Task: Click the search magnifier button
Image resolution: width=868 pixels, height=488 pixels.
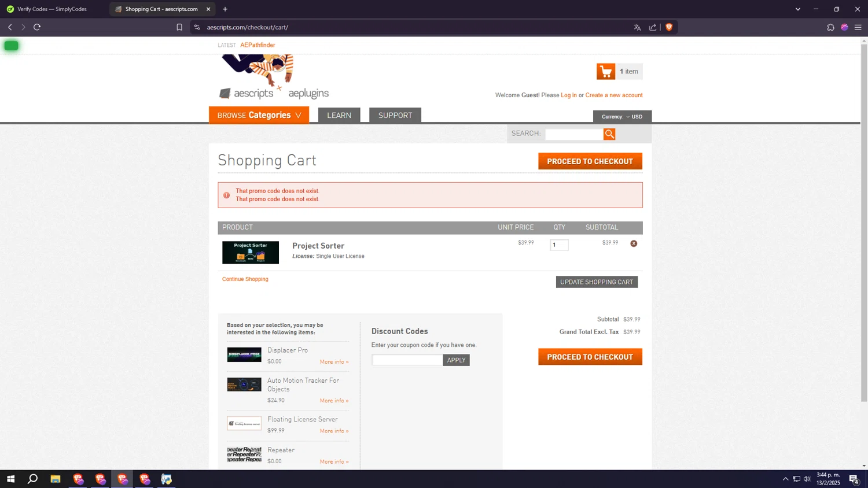Action: pyautogui.click(x=609, y=134)
